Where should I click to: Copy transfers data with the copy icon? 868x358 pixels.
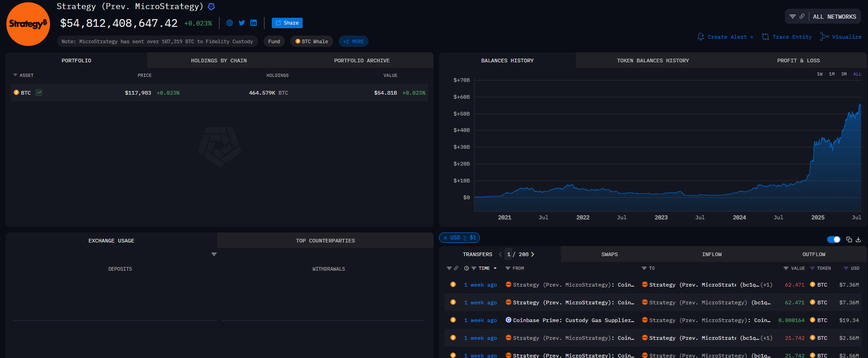(849, 240)
